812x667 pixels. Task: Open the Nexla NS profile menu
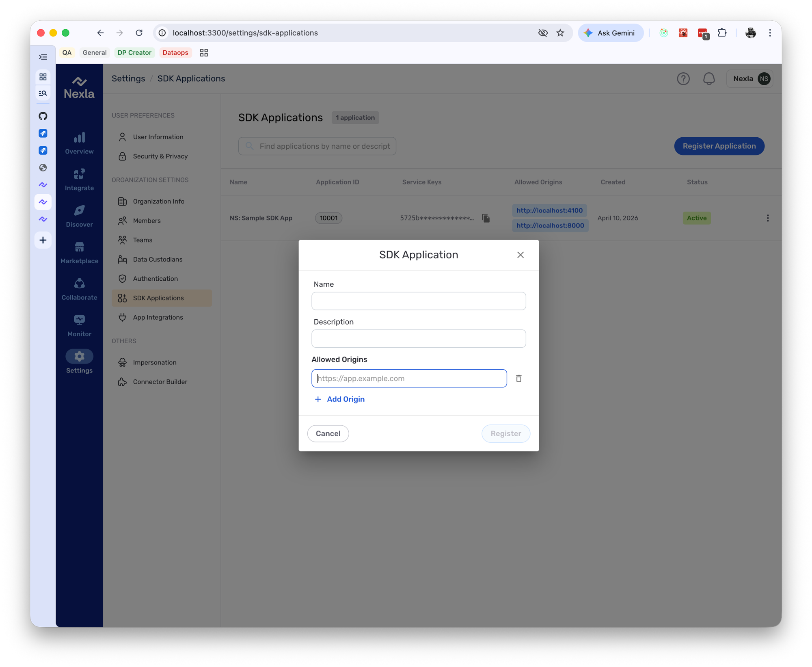(x=749, y=78)
